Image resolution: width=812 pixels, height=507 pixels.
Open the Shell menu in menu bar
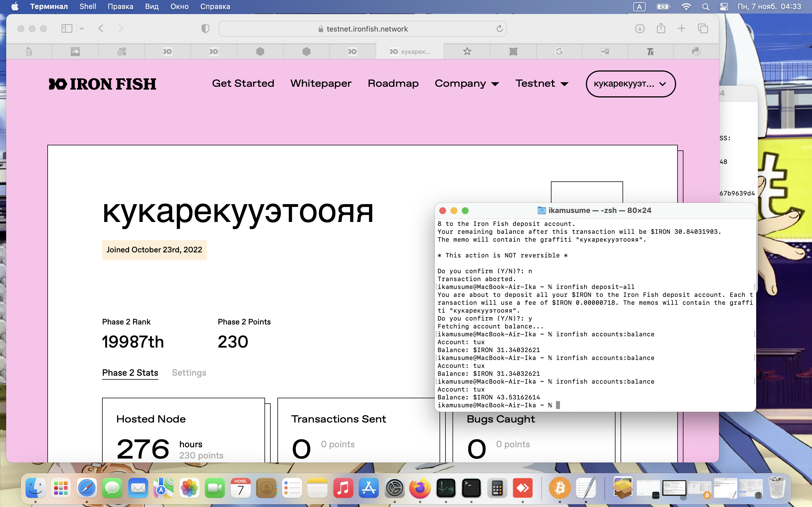coord(88,7)
